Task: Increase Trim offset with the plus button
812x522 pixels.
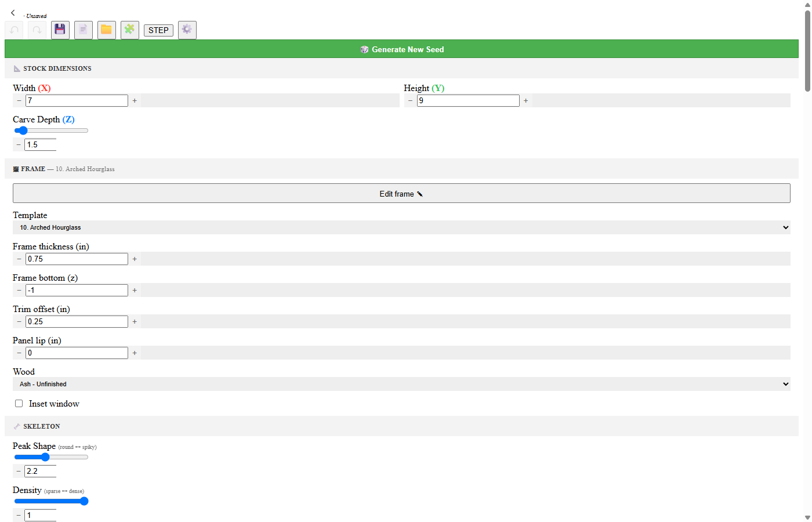Action: (135, 321)
